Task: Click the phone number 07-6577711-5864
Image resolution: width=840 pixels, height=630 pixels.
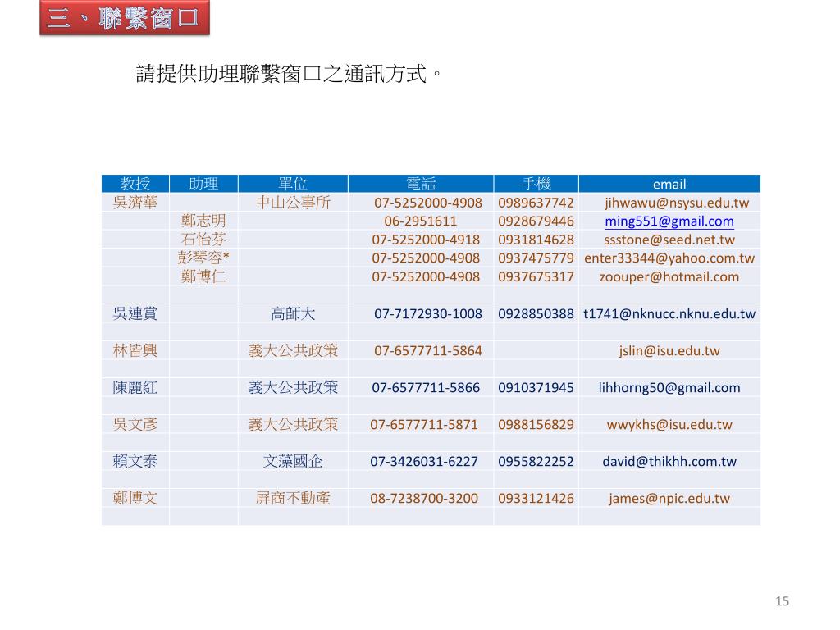Action: 428,351
